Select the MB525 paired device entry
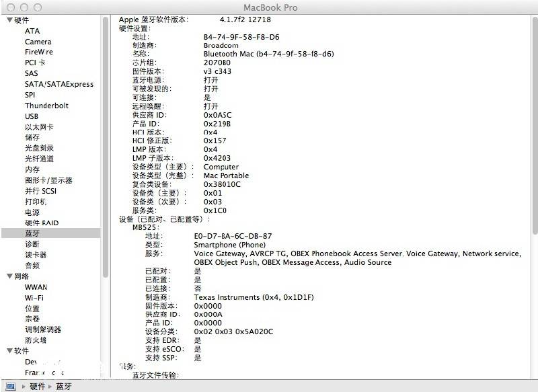 145,227
